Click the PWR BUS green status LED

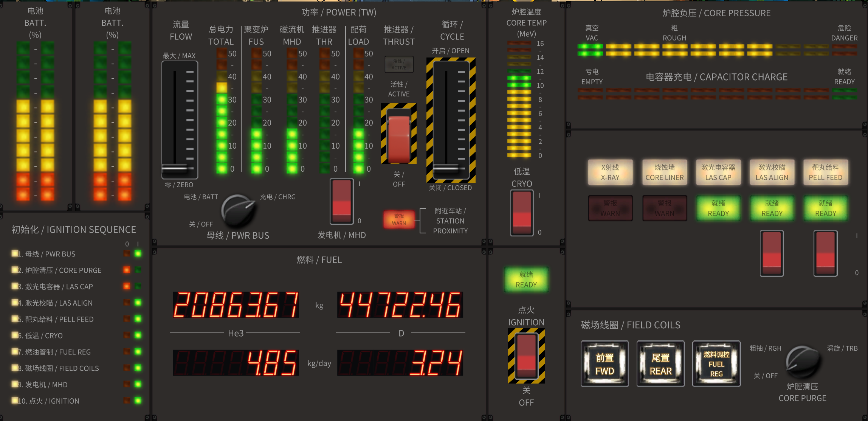[138, 253]
